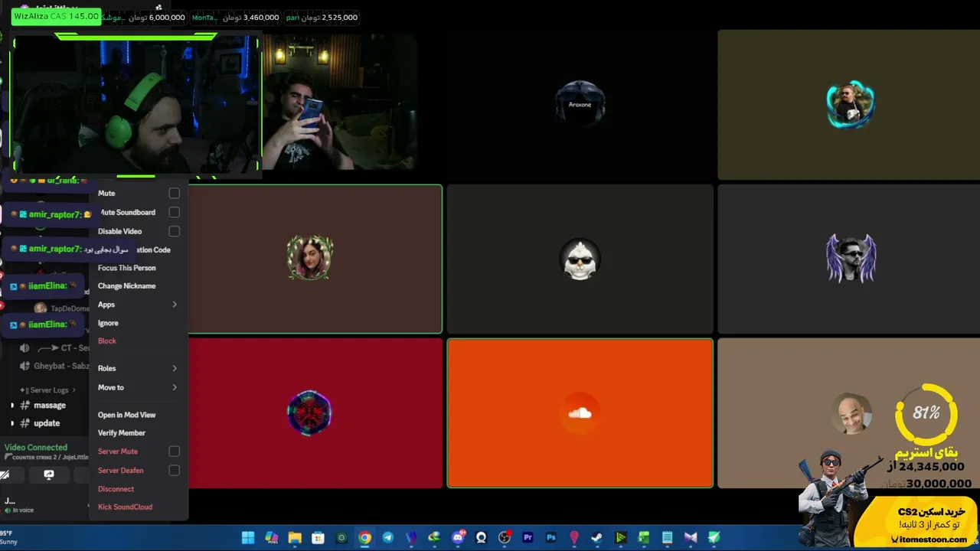The image size is (980, 551).
Task: Open File Explorer from the taskbar
Action: [x=295, y=537]
